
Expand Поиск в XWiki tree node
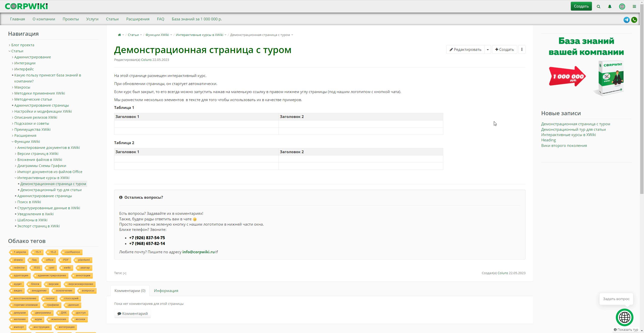[x=16, y=202]
